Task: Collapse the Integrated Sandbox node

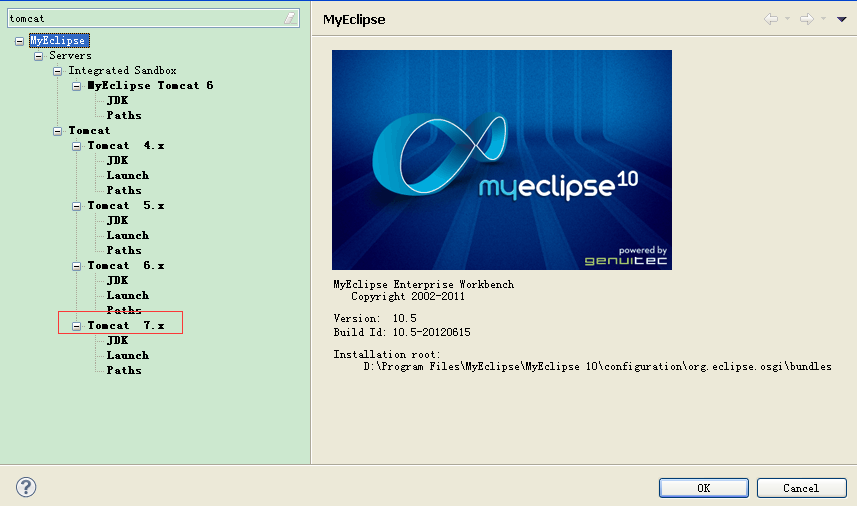Action: 57,71
